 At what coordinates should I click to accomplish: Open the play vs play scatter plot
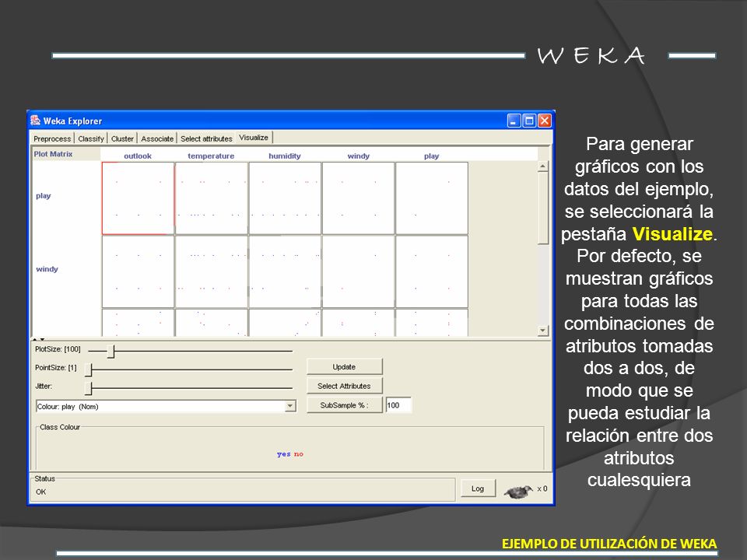pyautogui.click(x=432, y=198)
